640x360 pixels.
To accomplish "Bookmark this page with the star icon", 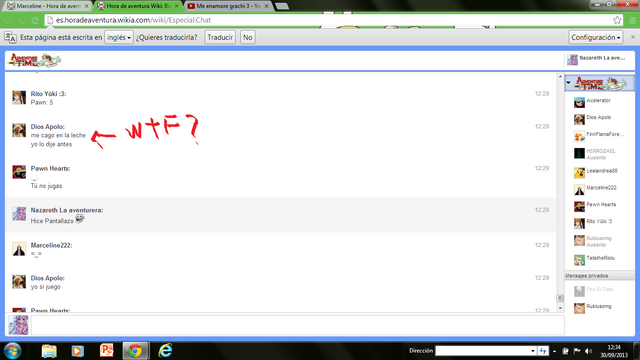I will 617,20.
